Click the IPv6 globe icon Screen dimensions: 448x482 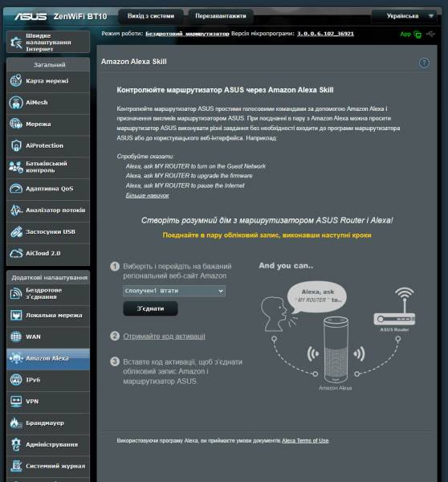(x=16, y=380)
